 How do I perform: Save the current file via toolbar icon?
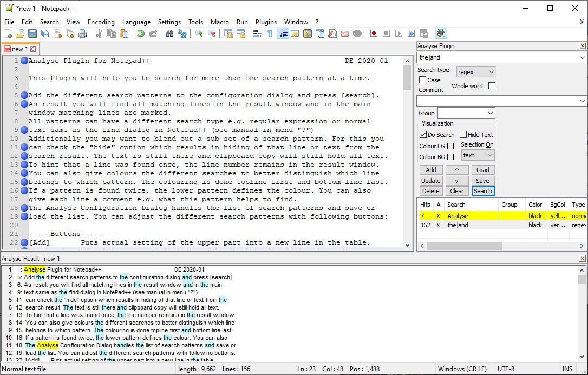[x=32, y=34]
